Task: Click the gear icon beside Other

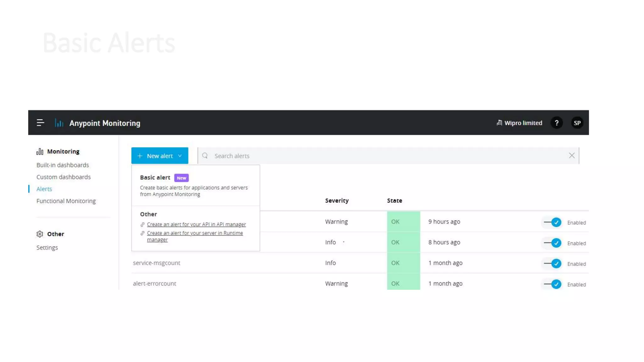Action: pos(40,234)
